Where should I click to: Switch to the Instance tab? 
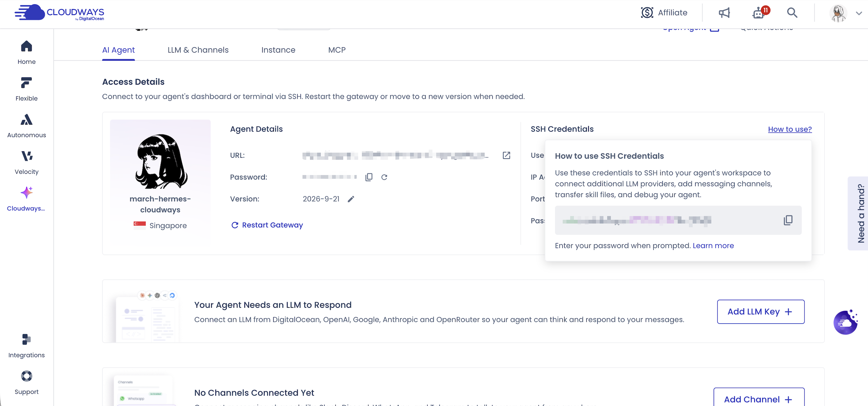pyautogui.click(x=278, y=50)
